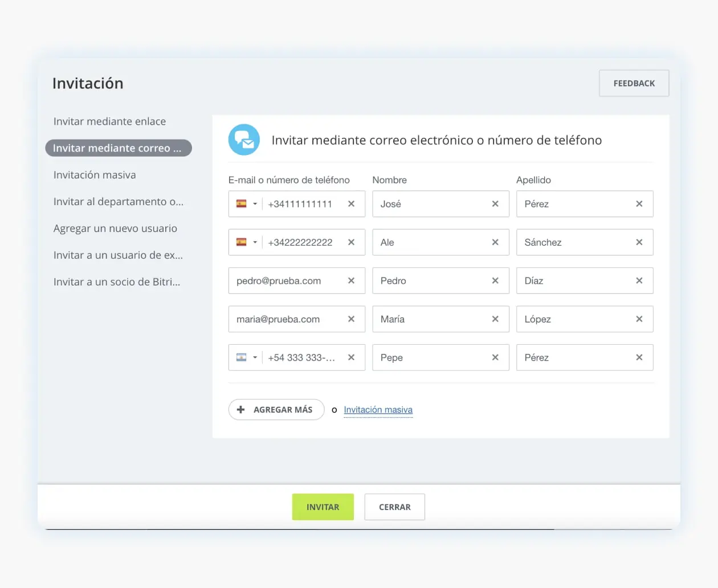Select Invitar mediante enlace in sidebar
The height and width of the screenshot is (588, 718).
point(109,121)
